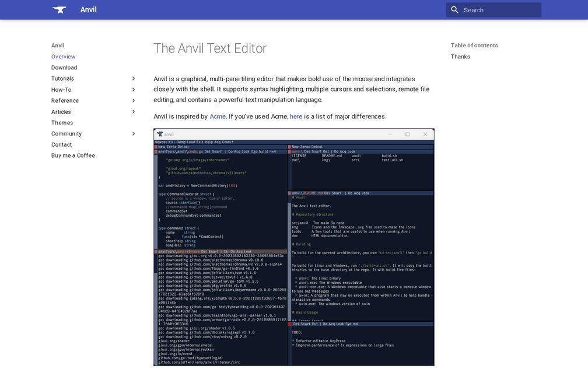The image size is (588, 368).
Task: Focus the Search input field
Action: 494,10
